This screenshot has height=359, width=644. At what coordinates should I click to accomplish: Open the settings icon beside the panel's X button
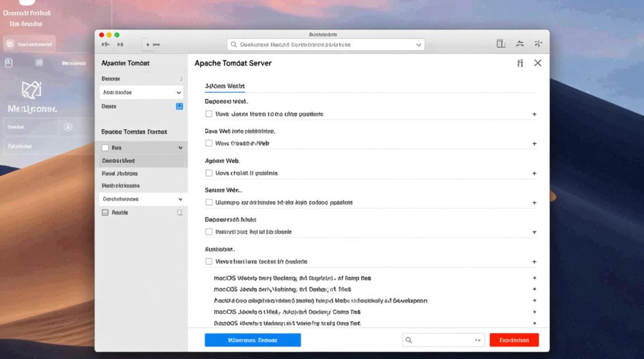click(520, 63)
